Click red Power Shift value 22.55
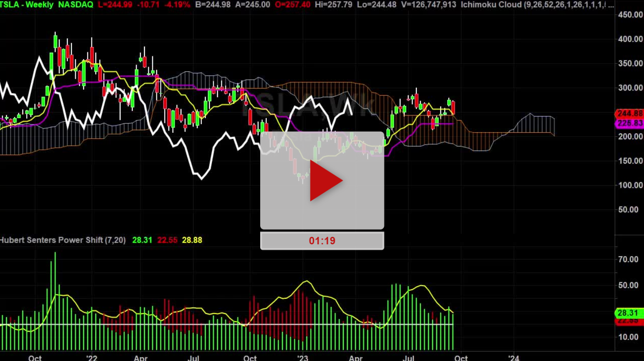Screen dimensions: 644x361 (168, 240)
